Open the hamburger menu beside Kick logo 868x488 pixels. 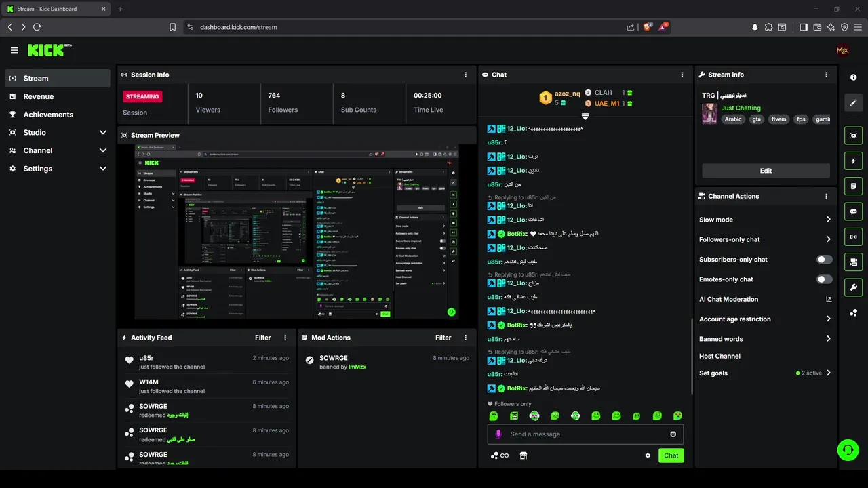pyautogui.click(x=14, y=50)
